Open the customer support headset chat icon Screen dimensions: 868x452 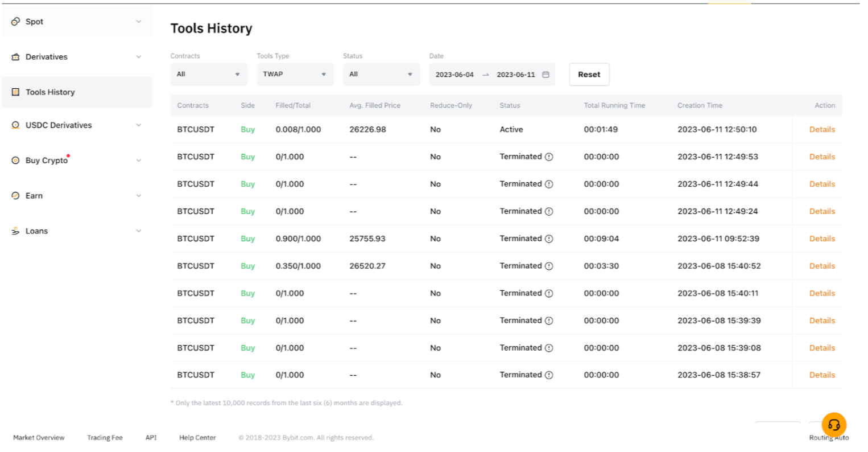coord(834,425)
